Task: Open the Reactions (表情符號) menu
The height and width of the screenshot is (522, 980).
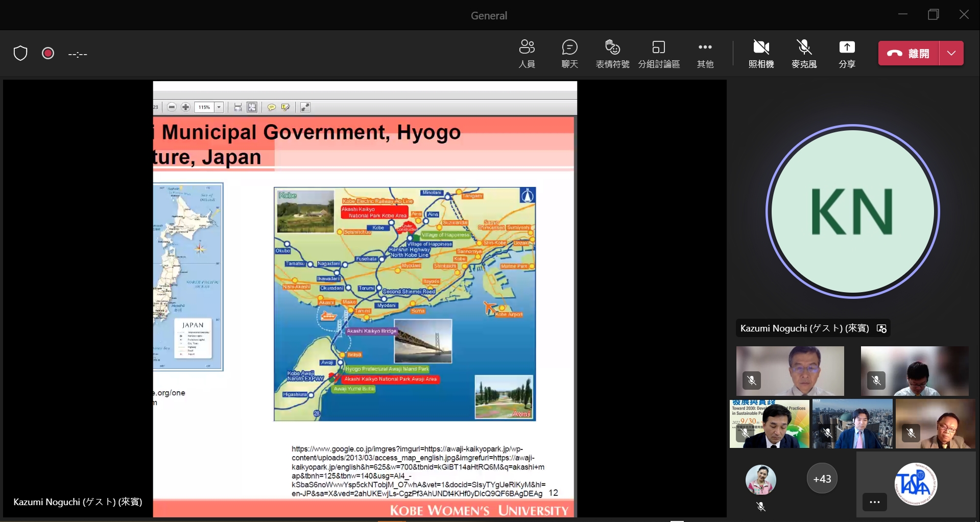Action: 612,53
